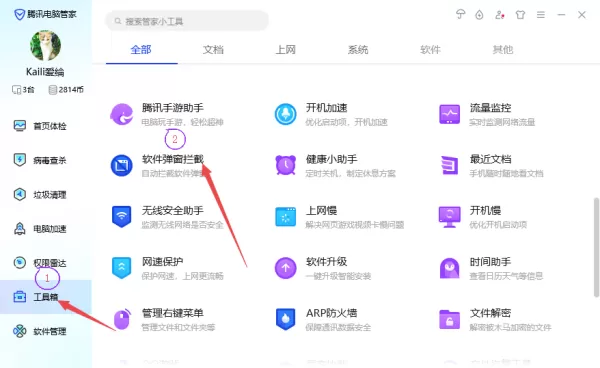Click the 开机加速 rocket icon

tap(285, 114)
